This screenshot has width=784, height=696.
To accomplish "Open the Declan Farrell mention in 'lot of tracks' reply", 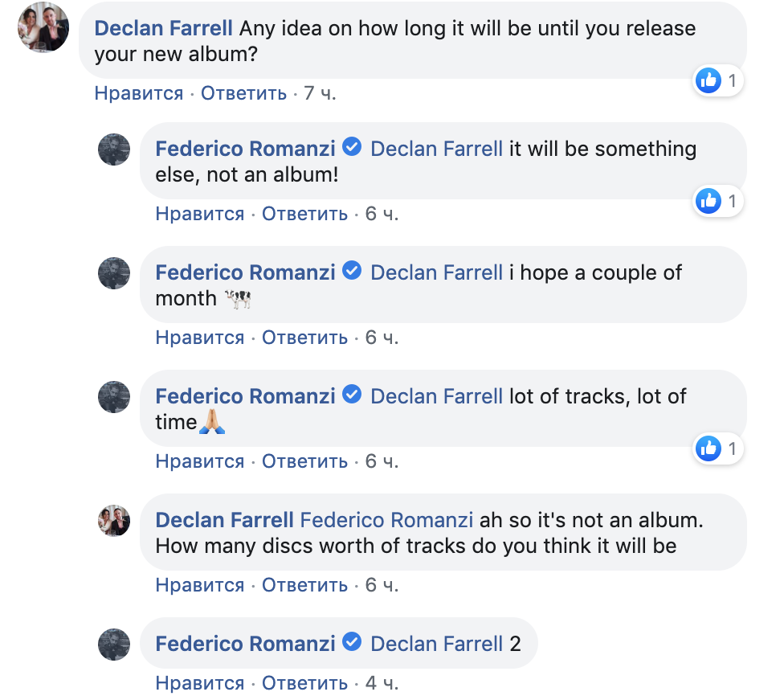I will [x=436, y=396].
